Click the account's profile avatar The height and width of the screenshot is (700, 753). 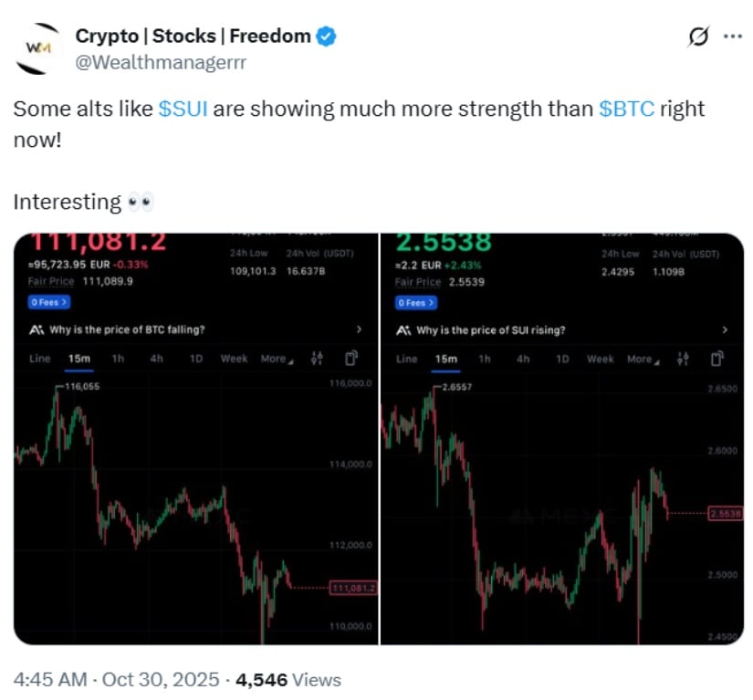point(37,47)
